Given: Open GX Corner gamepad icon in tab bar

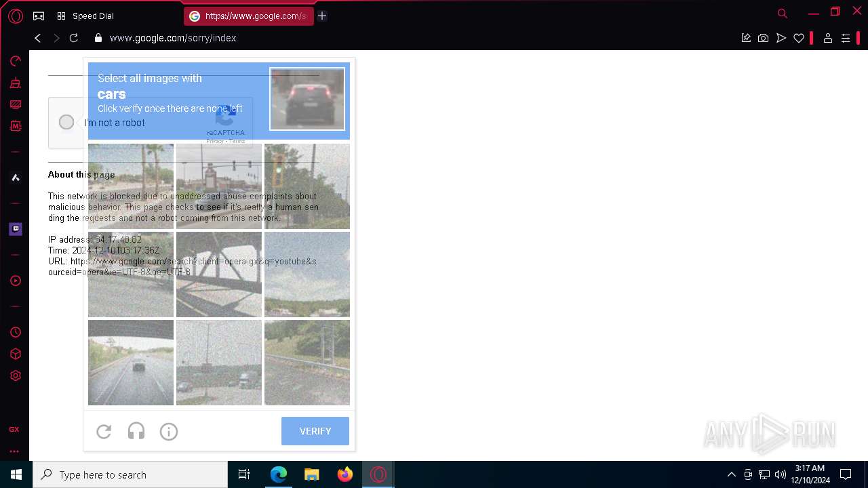Looking at the screenshot, I should [x=39, y=16].
